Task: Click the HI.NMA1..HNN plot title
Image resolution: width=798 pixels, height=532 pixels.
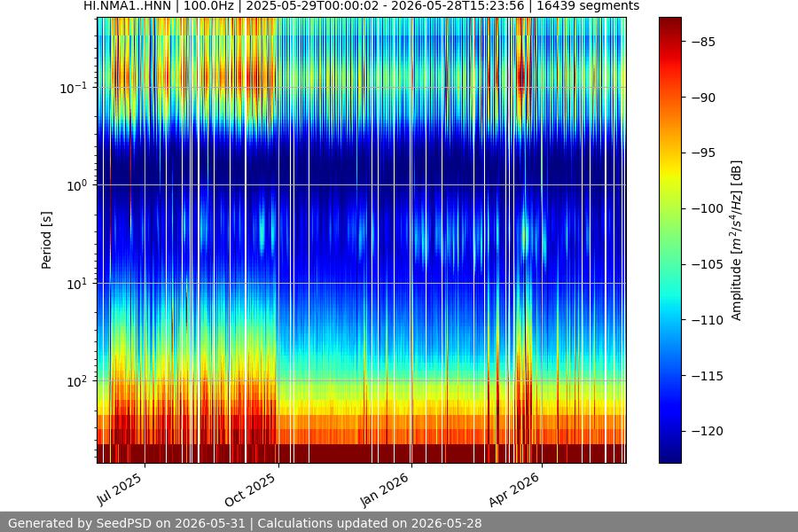Action: [x=362, y=6]
